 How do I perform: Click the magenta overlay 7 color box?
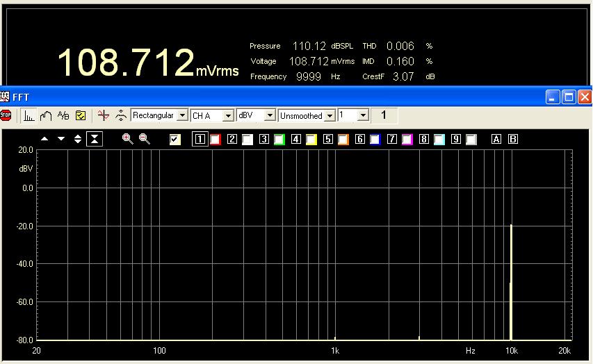pos(407,140)
